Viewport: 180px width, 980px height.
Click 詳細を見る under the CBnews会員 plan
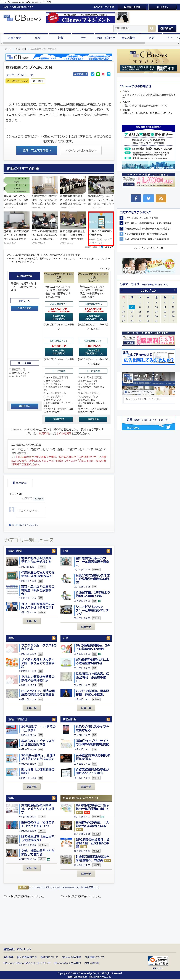[24, 406]
